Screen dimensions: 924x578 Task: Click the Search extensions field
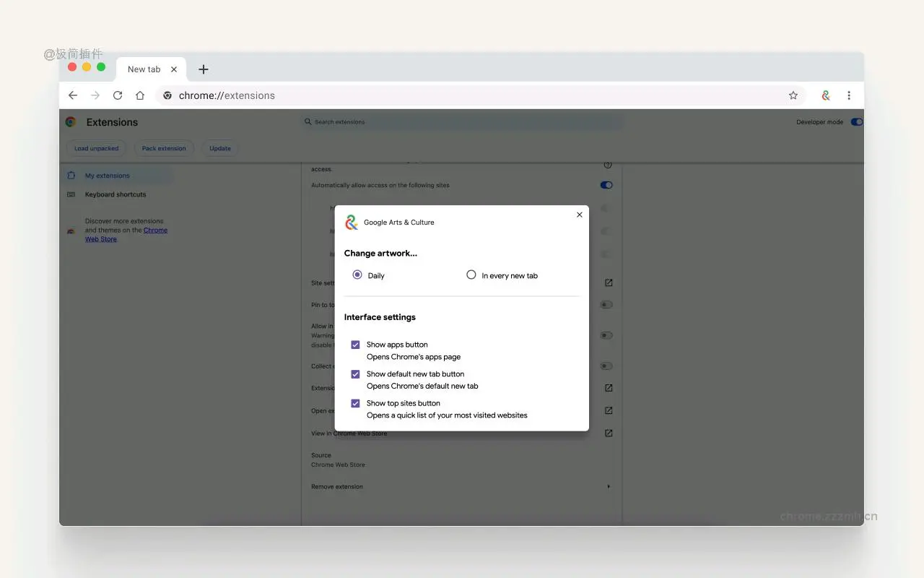tap(462, 121)
